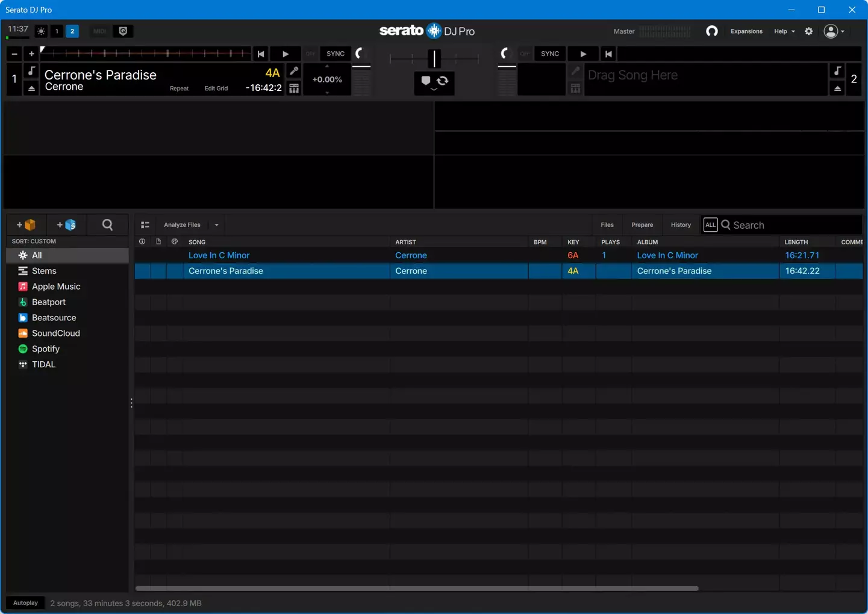
Task: Click the add new crate icon
Action: [26, 225]
